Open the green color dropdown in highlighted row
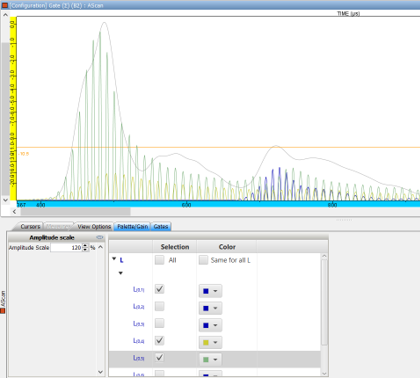This screenshot has height=378, width=420. coord(210,359)
